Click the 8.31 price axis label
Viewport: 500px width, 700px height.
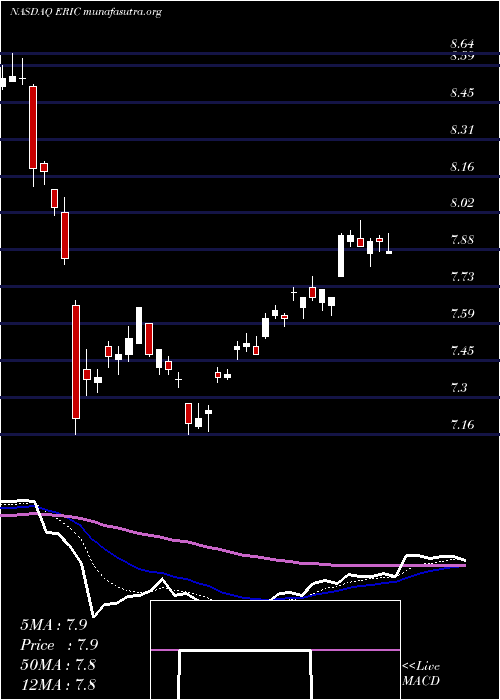point(462,130)
